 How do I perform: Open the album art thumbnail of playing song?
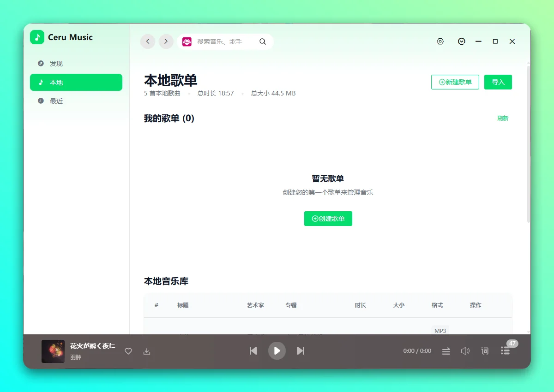pyautogui.click(x=53, y=351)
